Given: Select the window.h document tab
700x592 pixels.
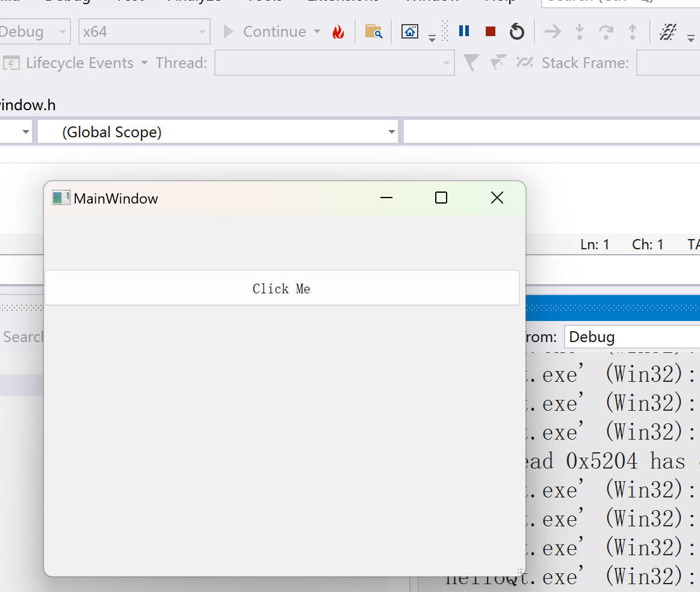Looking at the screenshot, I should coord(28,105).
